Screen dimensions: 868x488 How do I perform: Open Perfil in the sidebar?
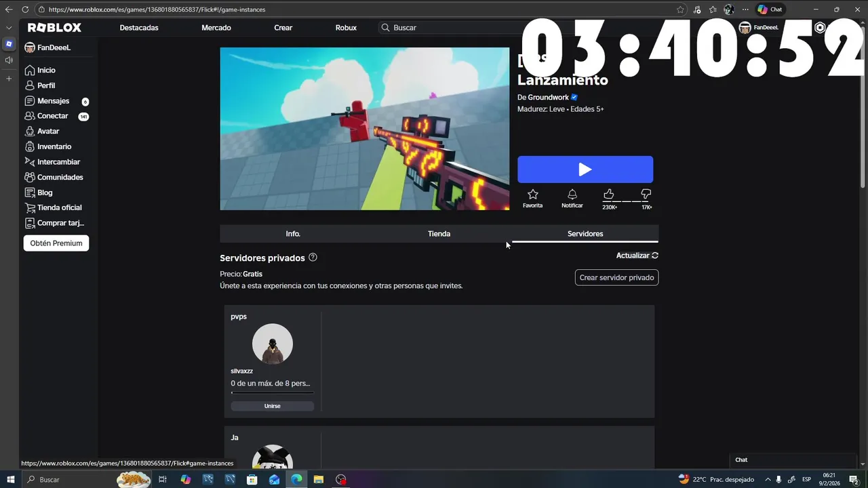40,85
